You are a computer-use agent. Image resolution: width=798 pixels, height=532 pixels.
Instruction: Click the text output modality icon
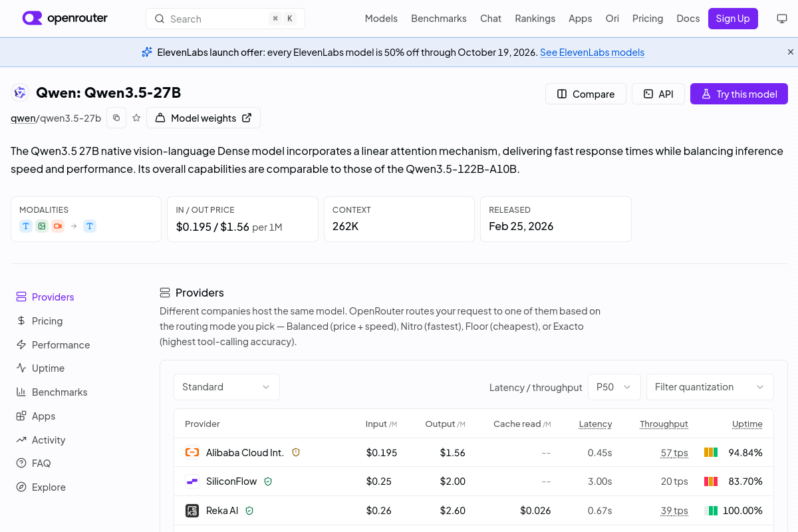tap(90, 226)
